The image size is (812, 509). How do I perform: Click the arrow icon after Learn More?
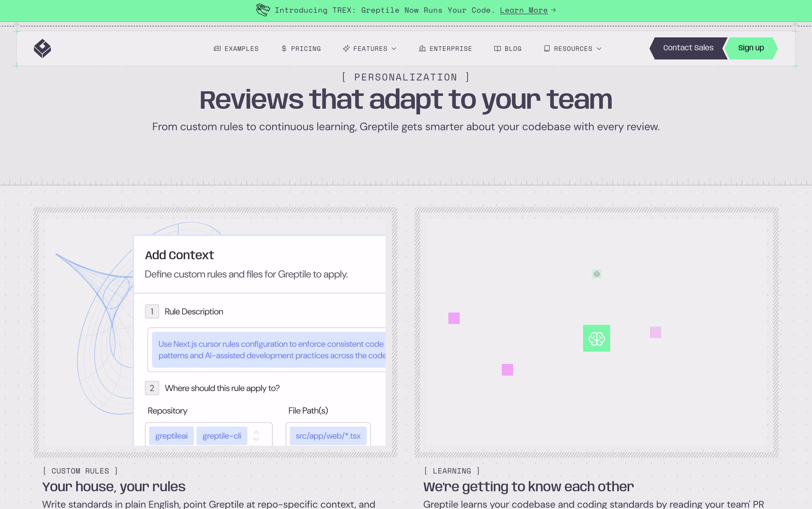(553, 10)
